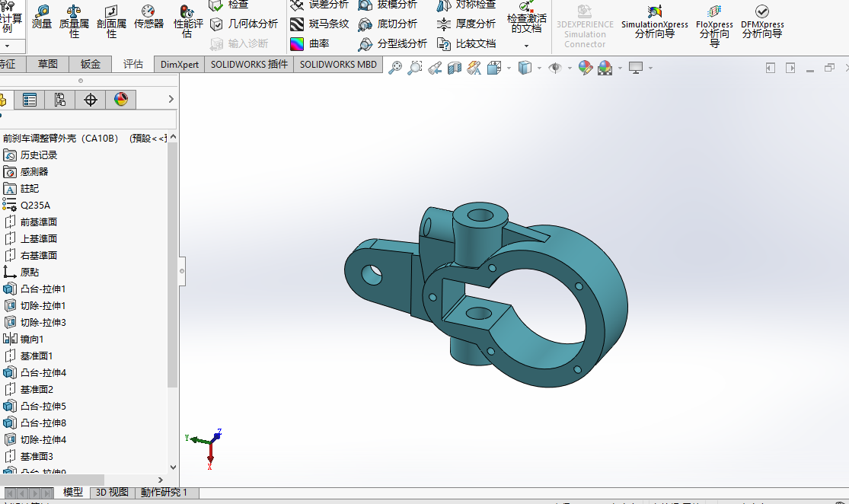Toggle 曲率 curvature display
The width and height of the screenshot is (849, 504).
click(309, 43)
